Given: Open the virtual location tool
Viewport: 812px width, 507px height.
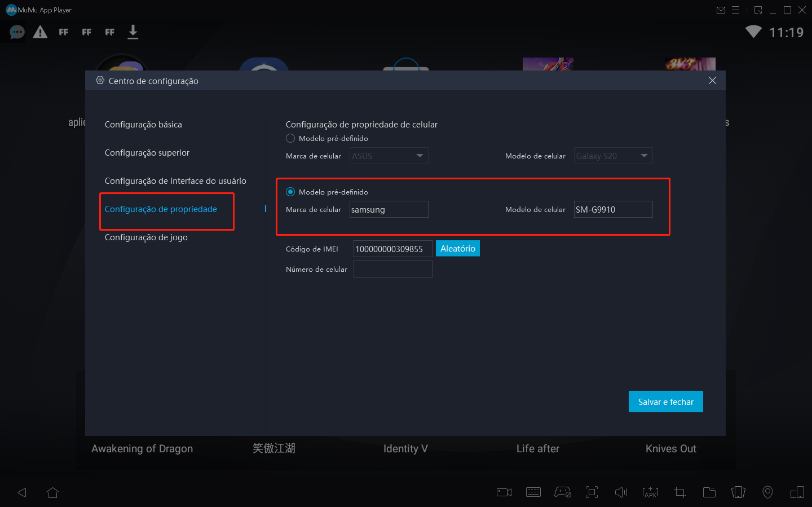Looking at the screenshot, I should (x=767, y=492).
